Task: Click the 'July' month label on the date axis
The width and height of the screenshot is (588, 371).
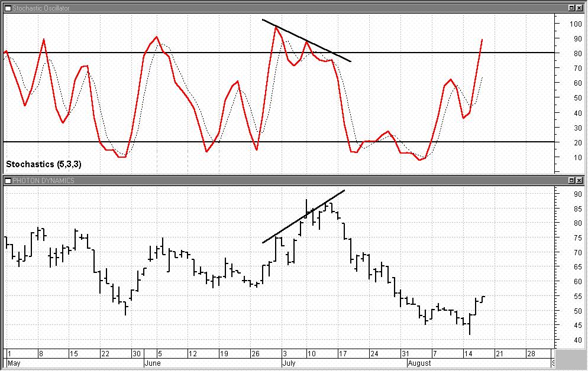Action: point(289,363)
